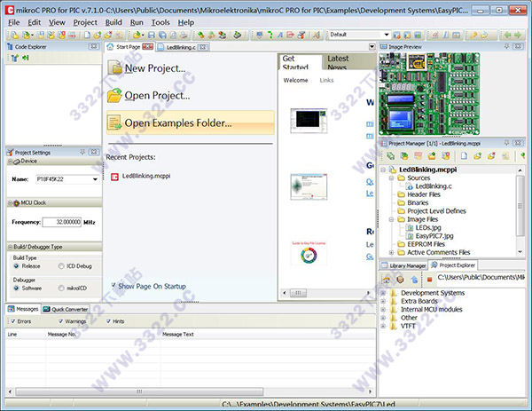Open the Tools menu
532x411 pixels.
(160, 22)
